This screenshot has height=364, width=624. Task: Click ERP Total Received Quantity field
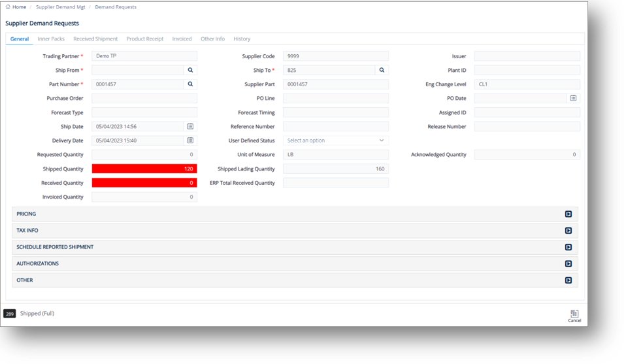click(335, 182)
